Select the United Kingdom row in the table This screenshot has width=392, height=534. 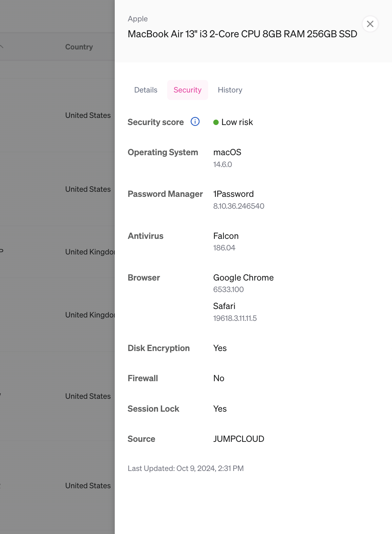tap(90, 252)
